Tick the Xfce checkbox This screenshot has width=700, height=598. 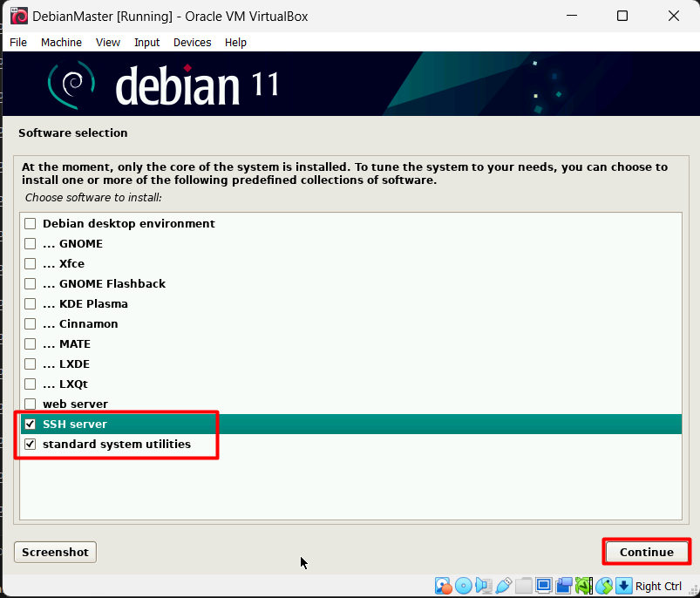[x=30, y=264]
